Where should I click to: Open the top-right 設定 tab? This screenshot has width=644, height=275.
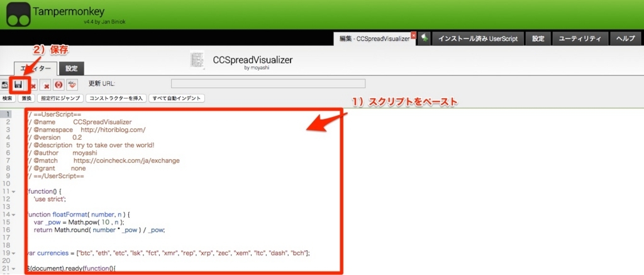coord(538,38)
